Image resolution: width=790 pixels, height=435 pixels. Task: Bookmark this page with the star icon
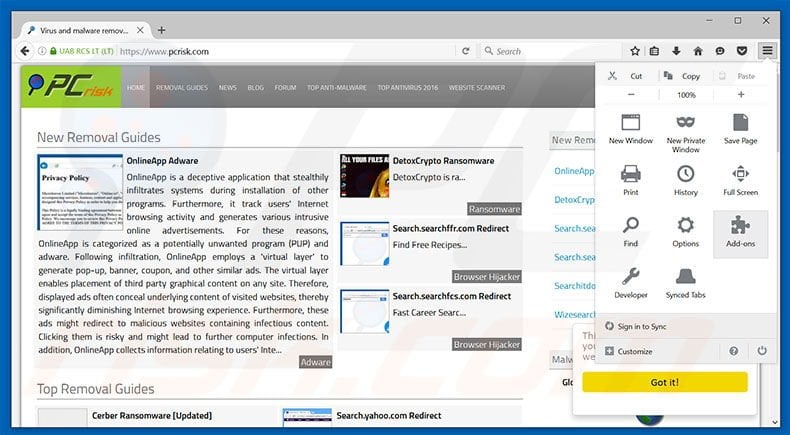[x=635, y=51]
